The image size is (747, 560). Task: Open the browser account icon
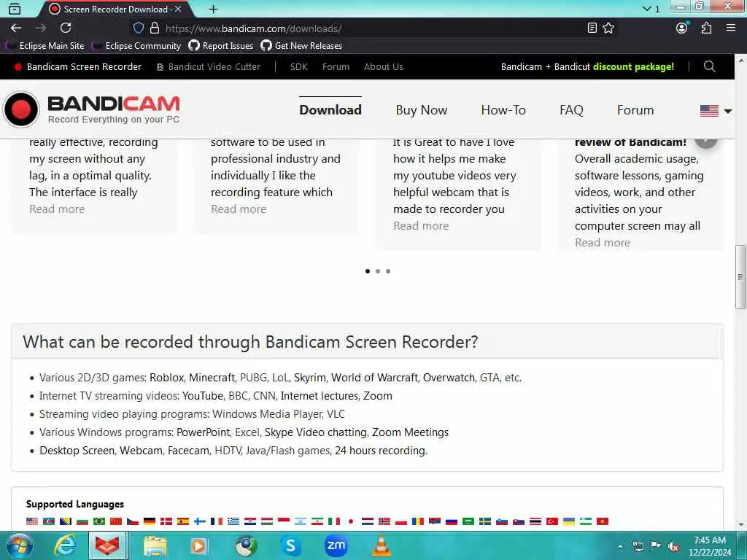(682, 28)
